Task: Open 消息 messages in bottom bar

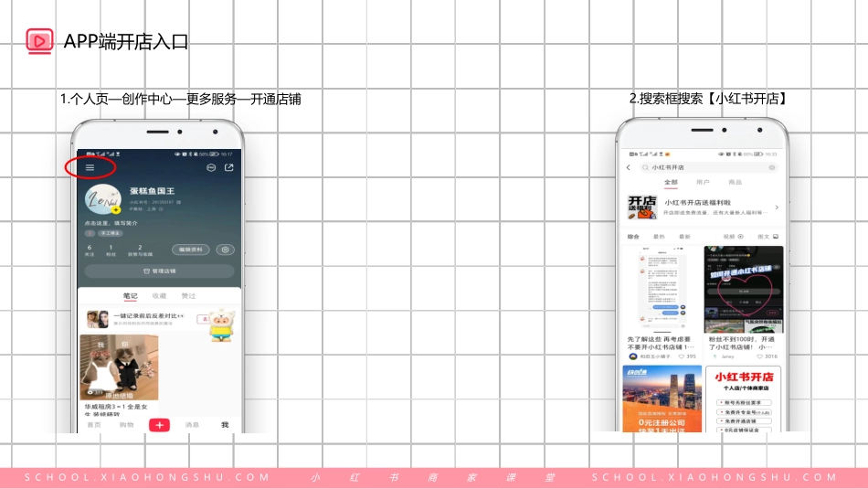Action: pos(192,425)
